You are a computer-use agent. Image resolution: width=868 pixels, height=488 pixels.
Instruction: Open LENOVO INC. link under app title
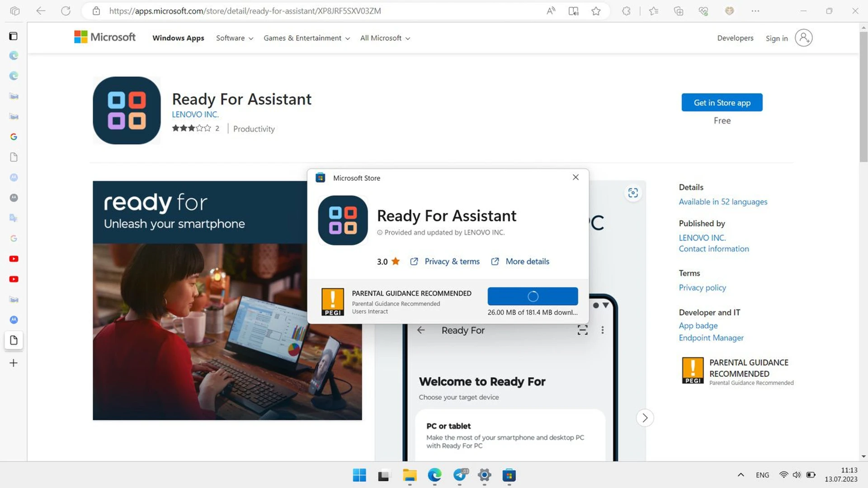point(195,114)
